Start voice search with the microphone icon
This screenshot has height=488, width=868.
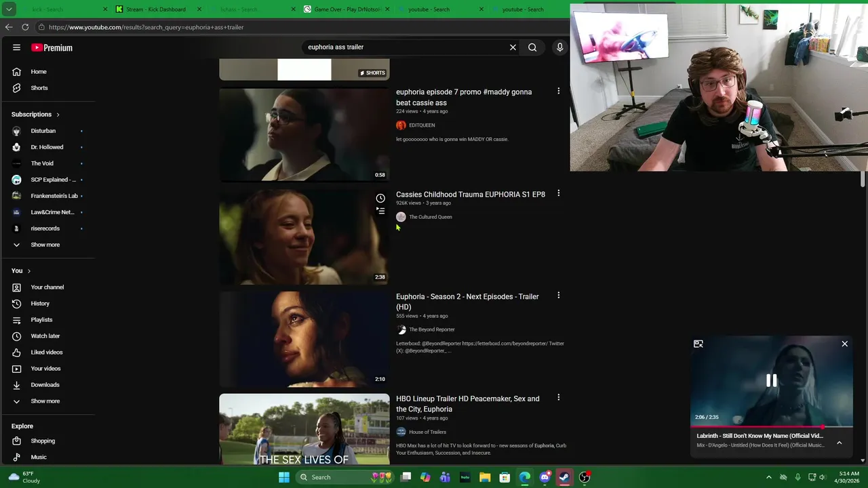[559, 47]
